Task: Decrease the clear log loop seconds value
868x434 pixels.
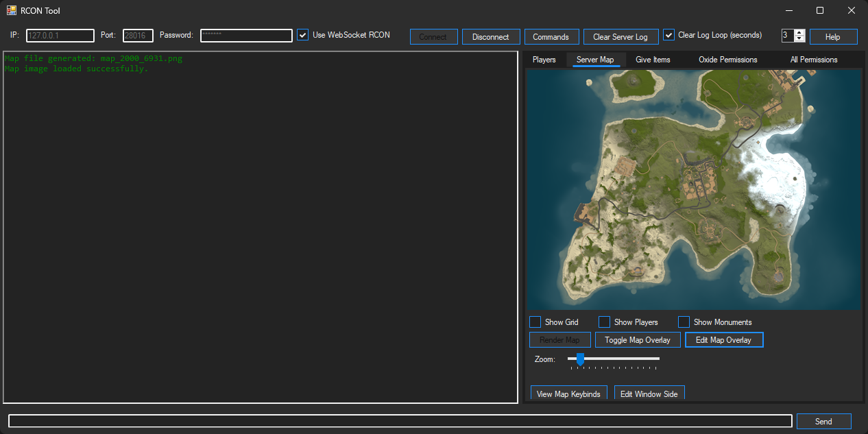Action: [x=799, y=39]
